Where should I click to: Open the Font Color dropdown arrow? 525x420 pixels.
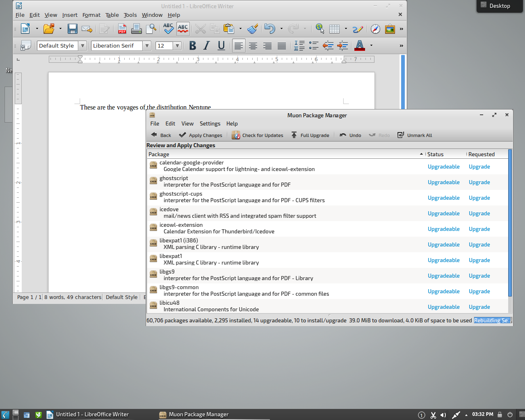(372, 46)
